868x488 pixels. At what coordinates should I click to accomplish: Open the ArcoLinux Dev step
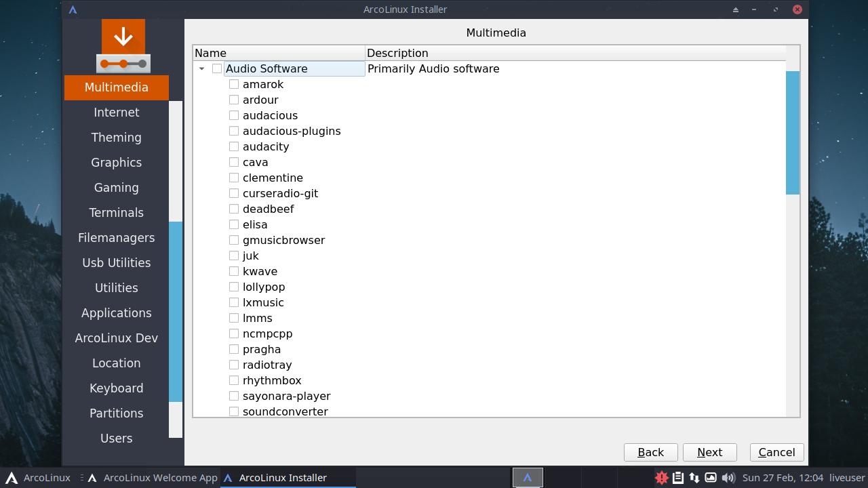(x=117, y=338)
